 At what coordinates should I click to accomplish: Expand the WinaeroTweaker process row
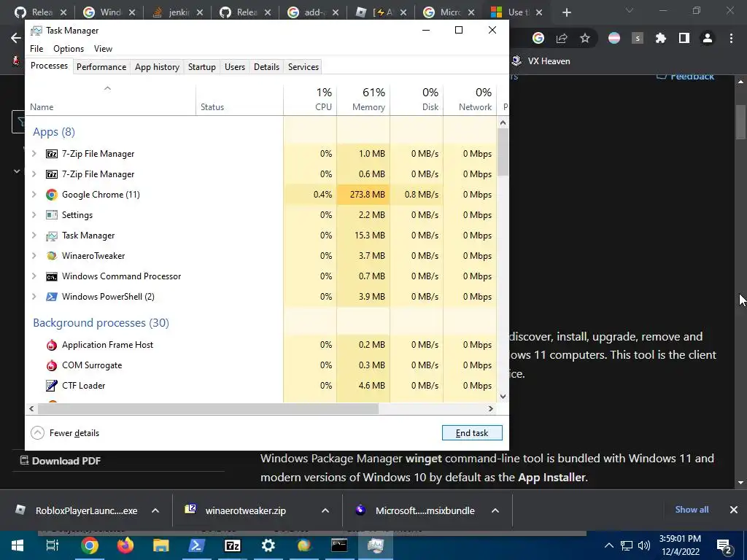click(x=34, y=256)
